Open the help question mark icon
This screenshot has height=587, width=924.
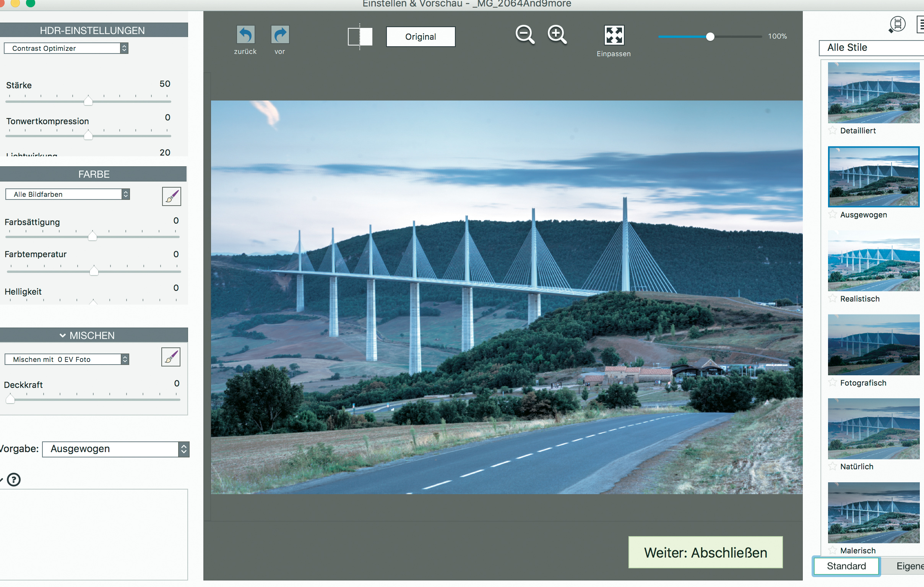(14, 480)
